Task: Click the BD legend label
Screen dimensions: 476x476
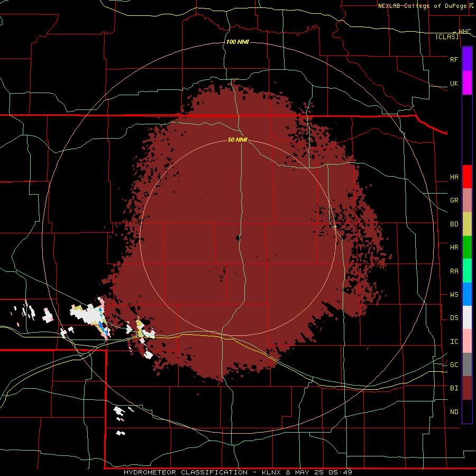Action: pos(454,224)
